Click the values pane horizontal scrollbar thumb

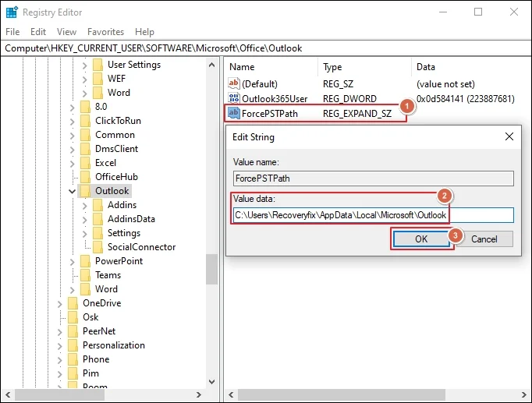(342, 395)
